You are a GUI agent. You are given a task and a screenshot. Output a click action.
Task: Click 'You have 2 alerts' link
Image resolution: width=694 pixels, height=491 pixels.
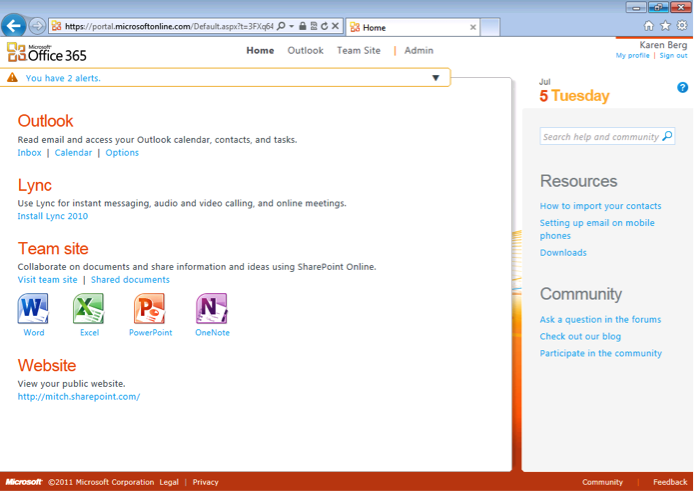click(63, 78)
